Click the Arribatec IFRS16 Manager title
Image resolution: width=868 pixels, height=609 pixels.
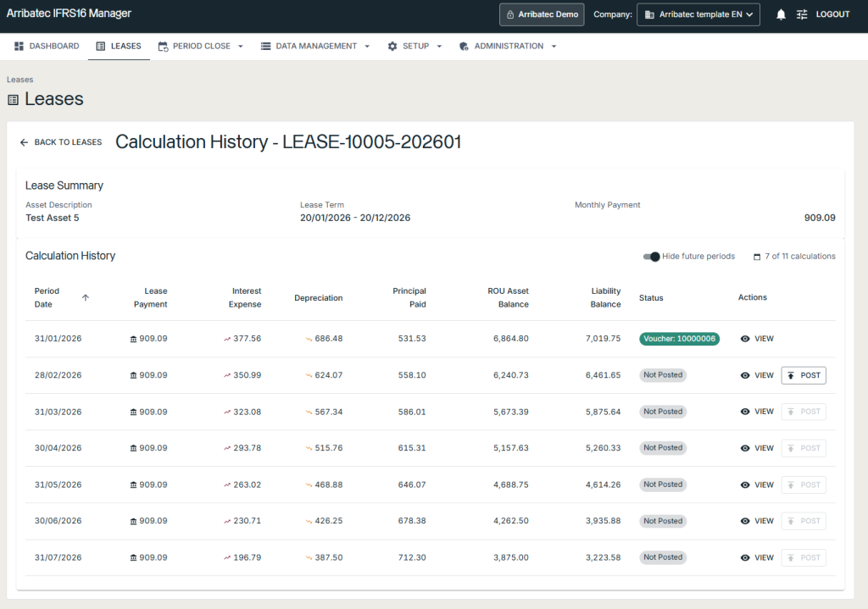click(x=69, y=14)
